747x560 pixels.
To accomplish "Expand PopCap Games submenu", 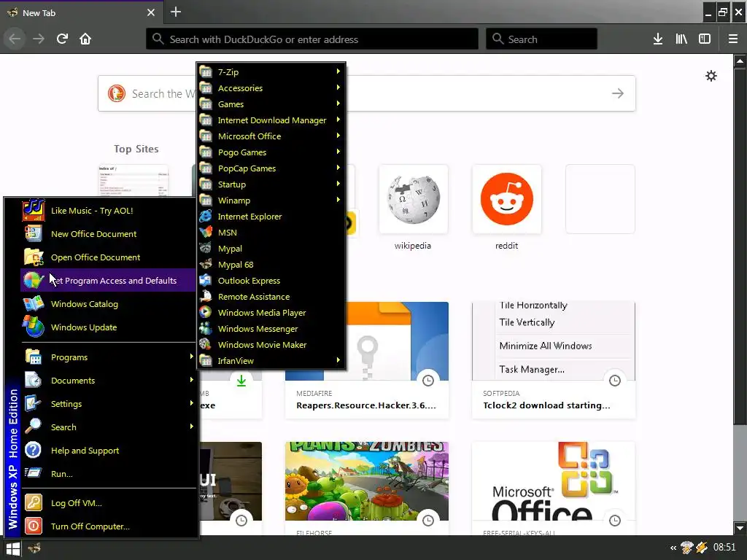I will tap(271, 168).
